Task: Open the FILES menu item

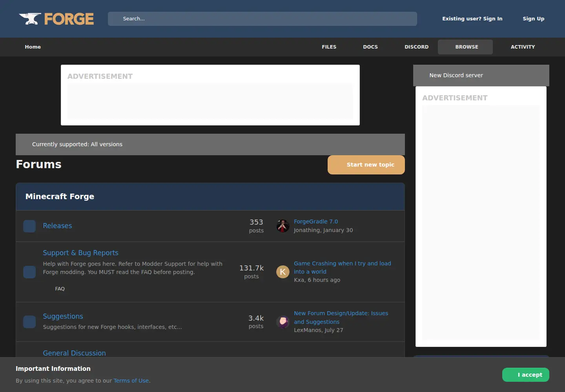Action: click(329, 47)
